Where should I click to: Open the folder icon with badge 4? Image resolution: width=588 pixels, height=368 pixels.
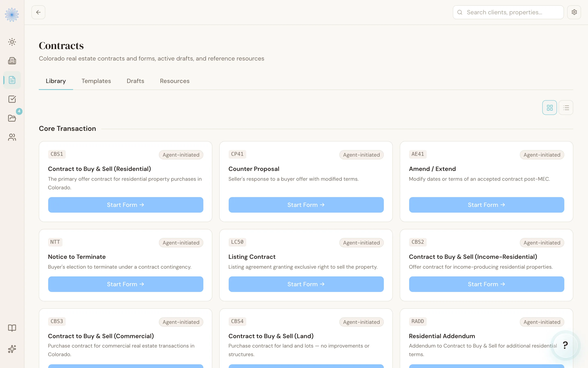click(x=12, y=118)
